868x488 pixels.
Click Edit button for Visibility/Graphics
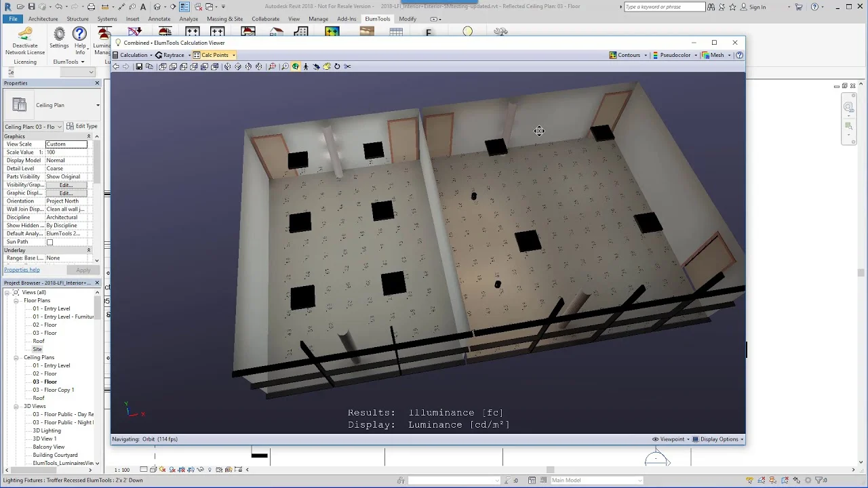(66, 185)
